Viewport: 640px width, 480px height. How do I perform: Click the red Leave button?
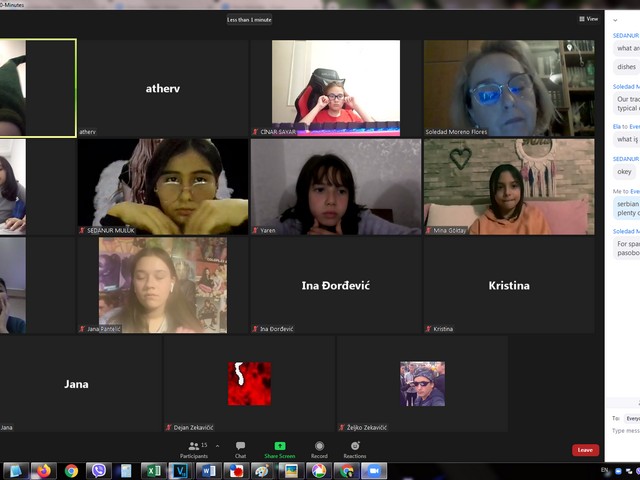pyautogui.click(x=585, y=450)
